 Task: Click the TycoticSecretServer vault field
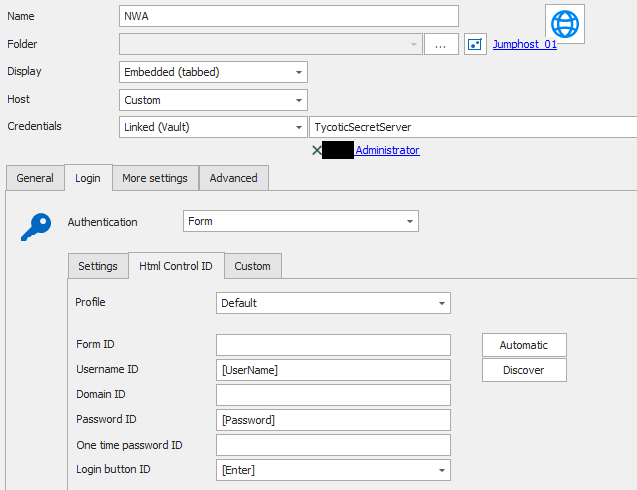(473, 127)
